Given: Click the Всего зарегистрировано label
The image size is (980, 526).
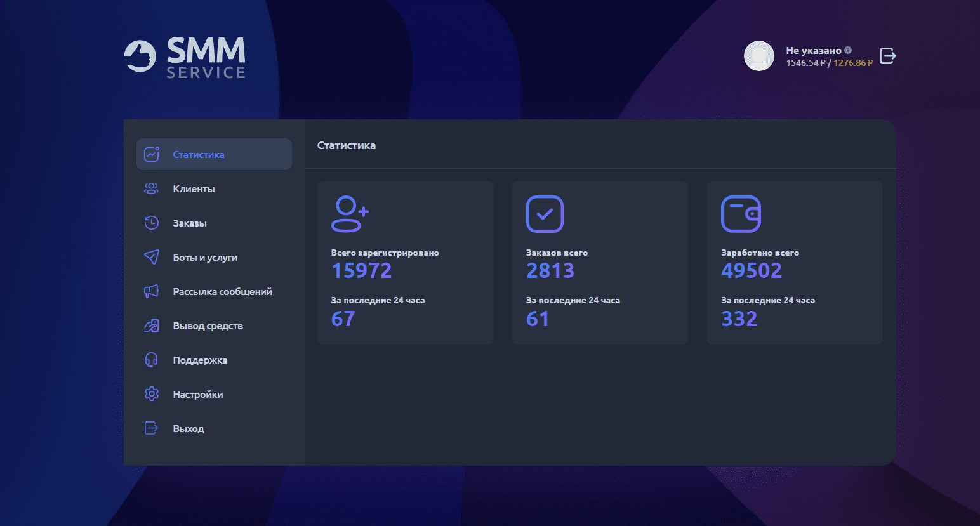Looking at the screenshot, I should click(385, 253).
